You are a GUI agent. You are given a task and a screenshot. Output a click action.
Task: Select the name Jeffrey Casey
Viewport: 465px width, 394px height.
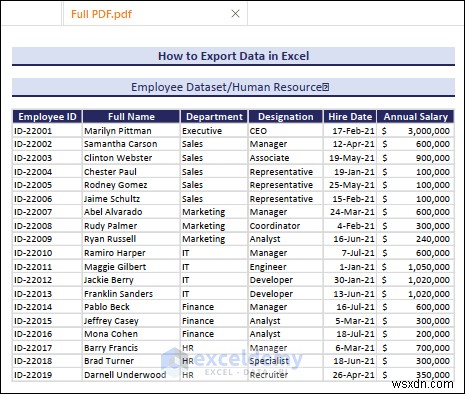(111, 321)
